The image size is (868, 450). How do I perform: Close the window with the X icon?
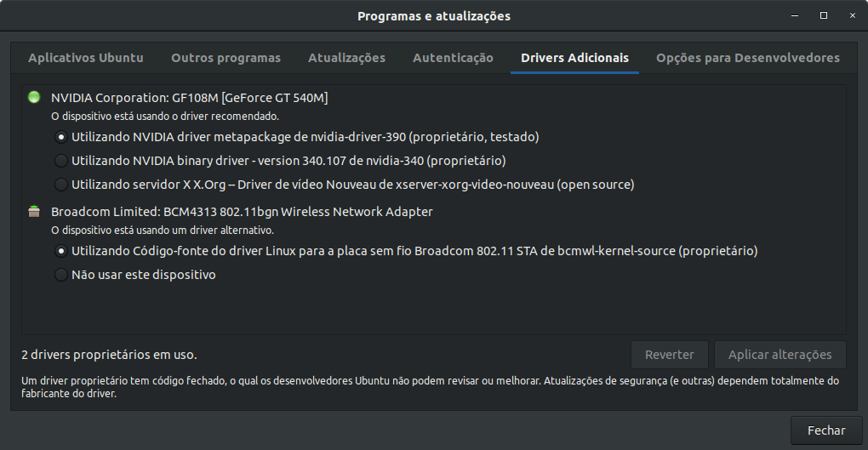coord(853,15)
